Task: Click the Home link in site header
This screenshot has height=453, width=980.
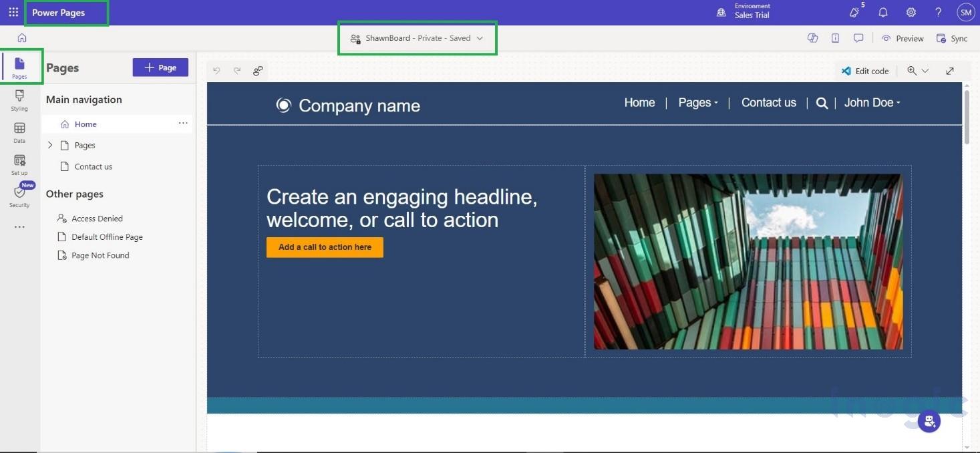Action: pyautogui.click(x=639, y=102)
